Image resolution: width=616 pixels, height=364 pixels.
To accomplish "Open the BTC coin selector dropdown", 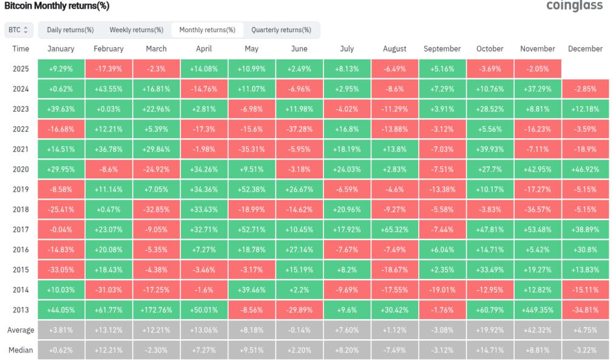I will pos(17,29).
